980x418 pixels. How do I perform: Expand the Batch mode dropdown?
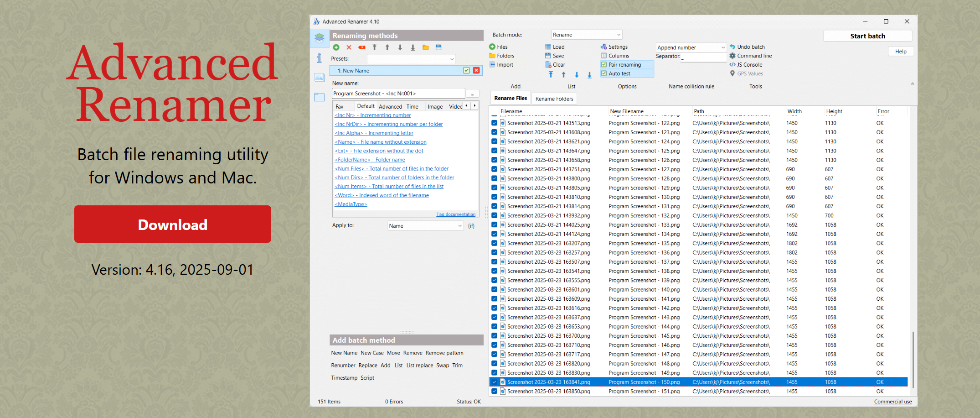[x=587, y=35]
